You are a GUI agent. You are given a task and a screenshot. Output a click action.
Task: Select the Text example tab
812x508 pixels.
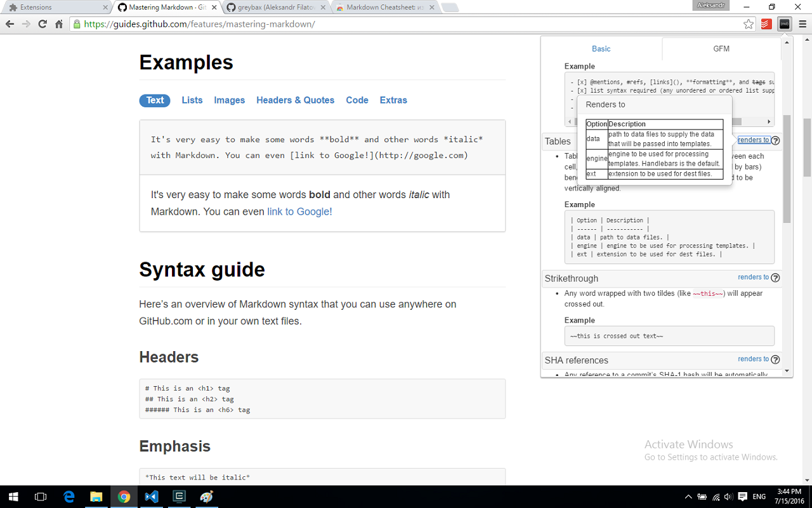point(155,100)
